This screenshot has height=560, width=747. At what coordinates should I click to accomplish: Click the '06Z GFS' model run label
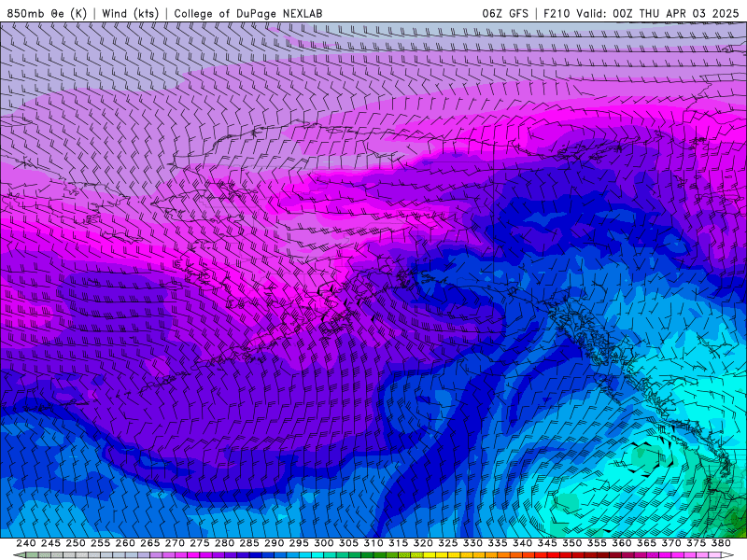tap(505, 14)
